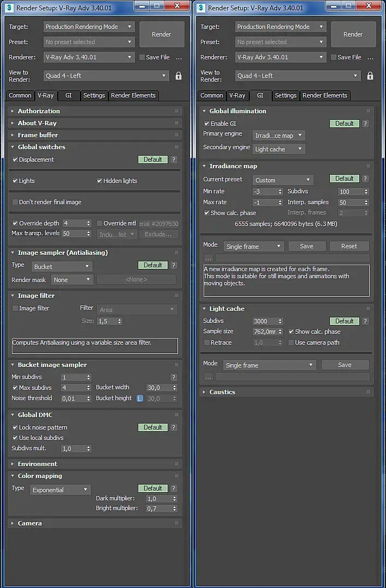Toggle Lock noise pattern checkbox

15,427
